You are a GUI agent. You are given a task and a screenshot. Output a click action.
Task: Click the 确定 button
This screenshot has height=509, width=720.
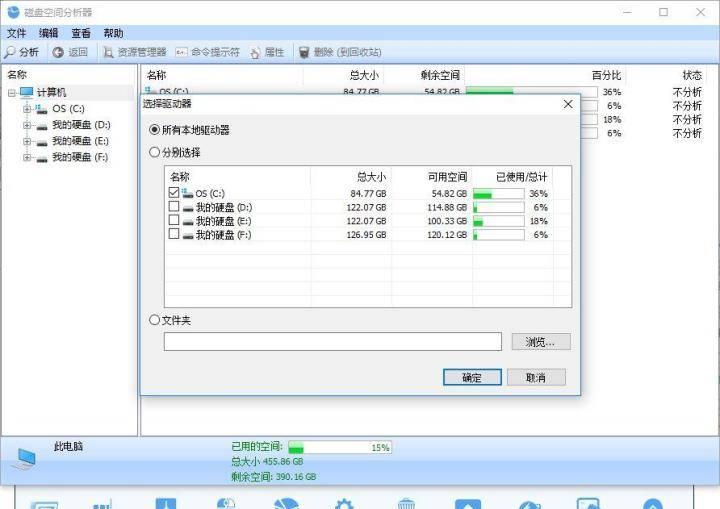coord(472,378)
